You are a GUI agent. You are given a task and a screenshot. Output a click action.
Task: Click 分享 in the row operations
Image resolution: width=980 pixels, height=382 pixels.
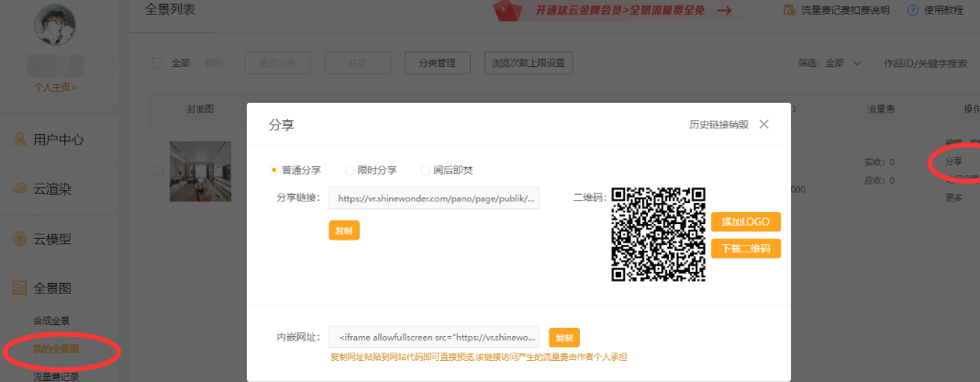point(953,162)
